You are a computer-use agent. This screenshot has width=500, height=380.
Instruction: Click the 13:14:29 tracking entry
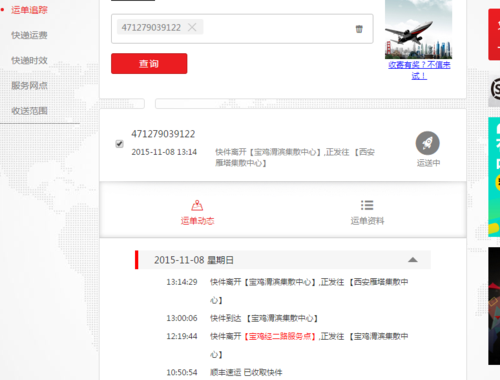click(x=287, y=291)
